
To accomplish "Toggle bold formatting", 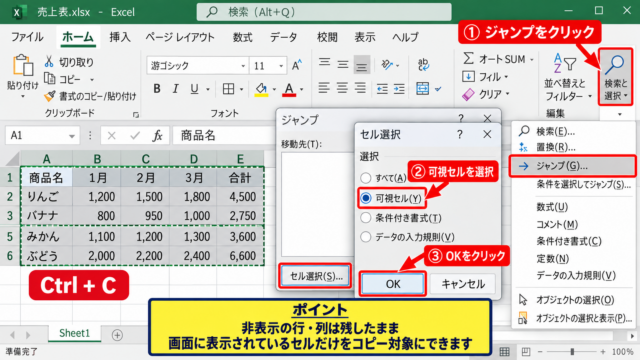I will [157, 89].
